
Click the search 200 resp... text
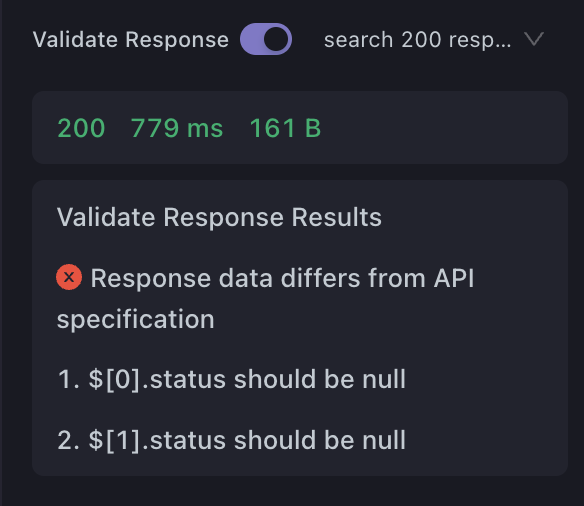click(418, 40)
